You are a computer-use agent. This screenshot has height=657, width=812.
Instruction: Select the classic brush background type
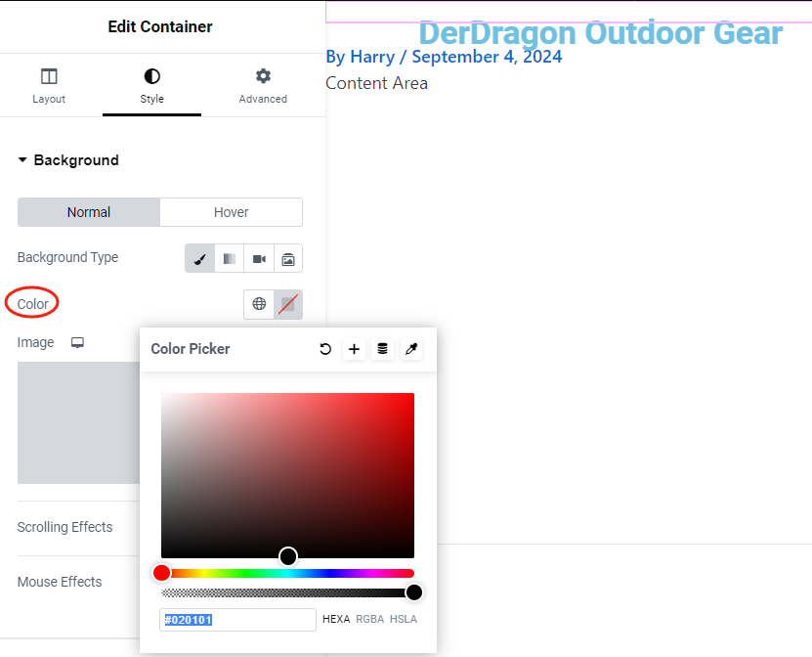pyautogui.click(x=199, y=258)
